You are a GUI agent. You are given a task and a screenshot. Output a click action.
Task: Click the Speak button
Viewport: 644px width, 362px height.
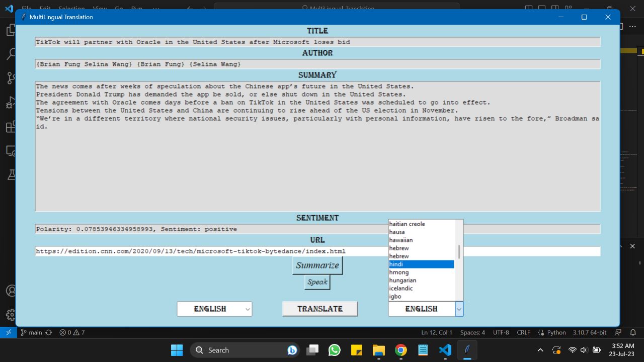coord(317,282)
